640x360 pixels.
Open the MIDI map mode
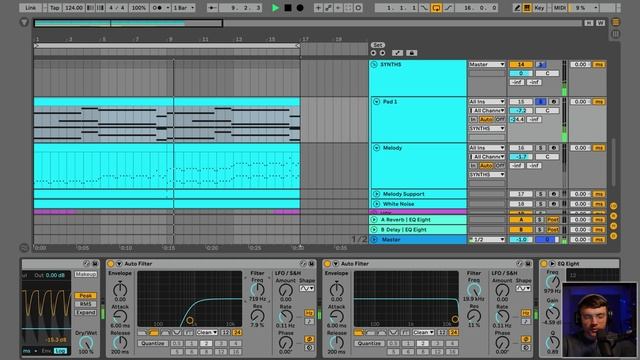coord(560,8)
